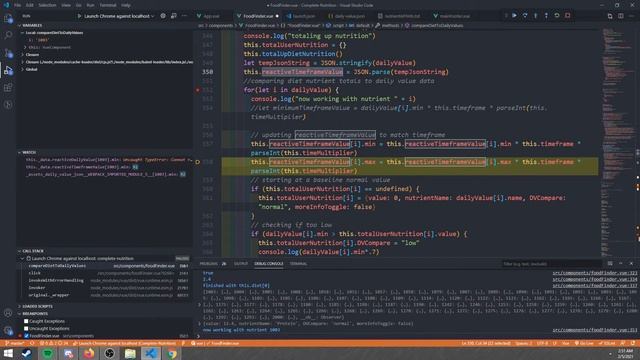Click errors and warnings count in status bar

(54, 344)
